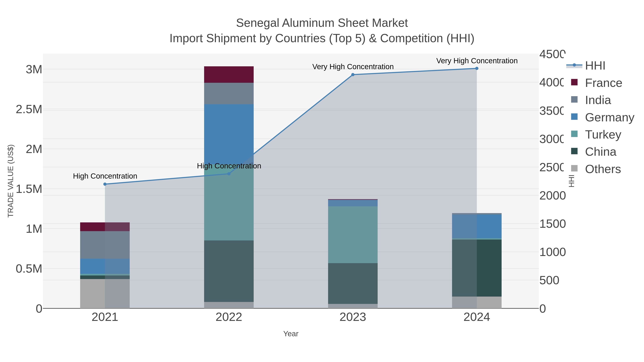The height and width of the screenshot is (362, 644).
Task: Toggle the Others legend entry
Action: (x=596, y=169)
